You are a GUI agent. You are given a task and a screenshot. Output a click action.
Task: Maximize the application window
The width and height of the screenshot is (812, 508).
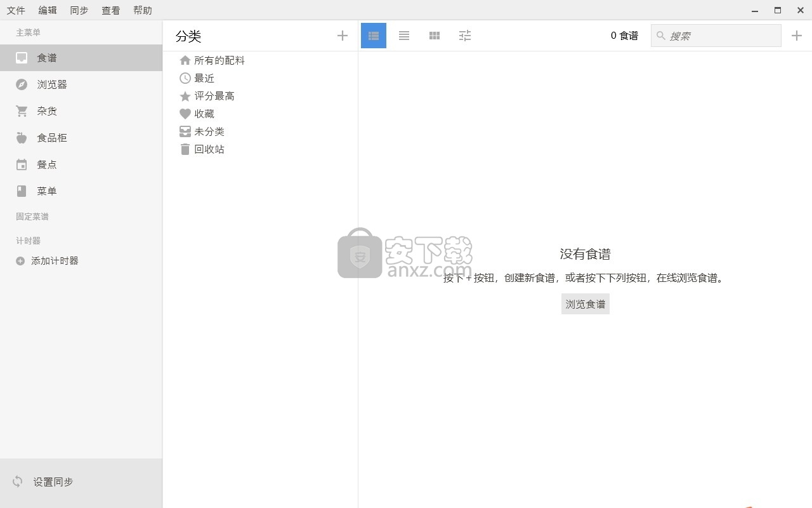click(x=778, y=10)
